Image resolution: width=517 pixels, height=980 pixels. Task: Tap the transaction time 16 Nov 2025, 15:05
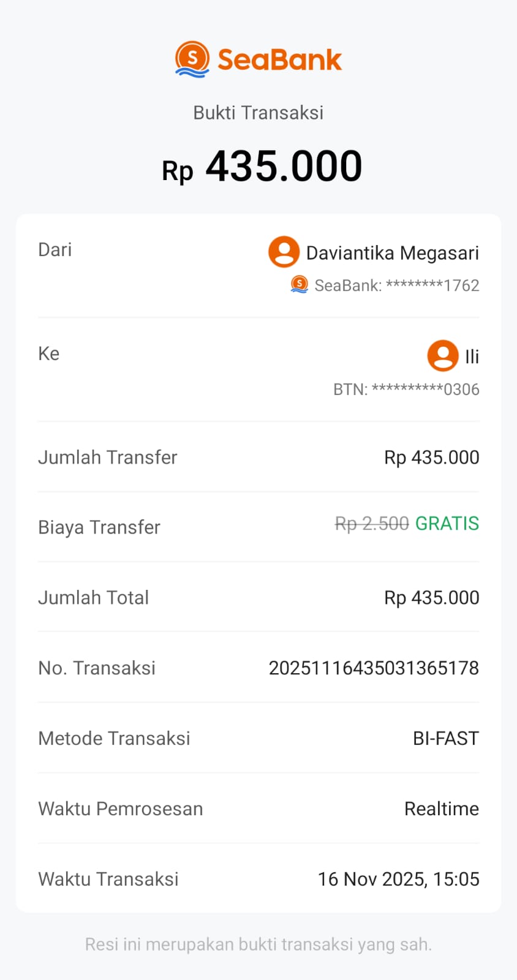tap(398, 879)
